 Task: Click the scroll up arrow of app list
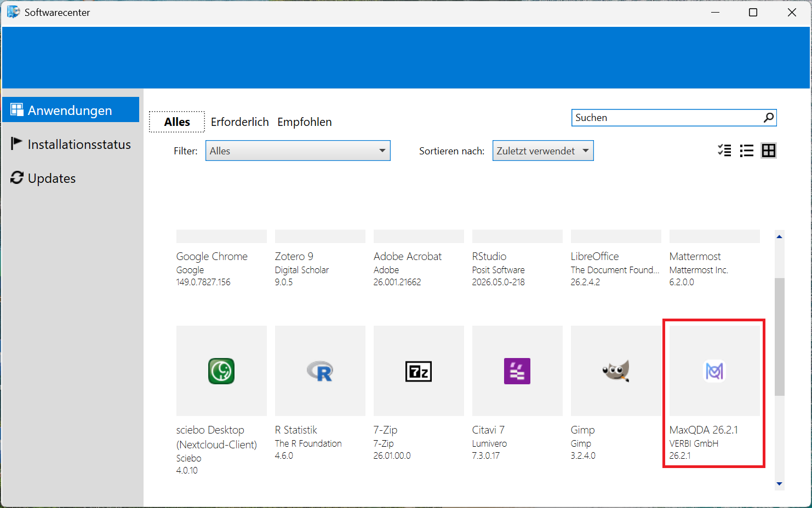779,236
